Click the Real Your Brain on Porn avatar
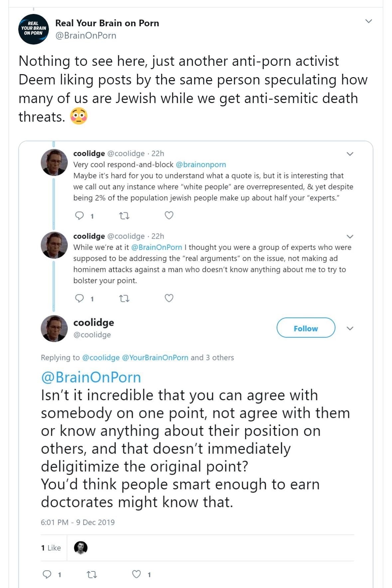The height and width of the screenshot is (588, 392). [x=34, y=29]
